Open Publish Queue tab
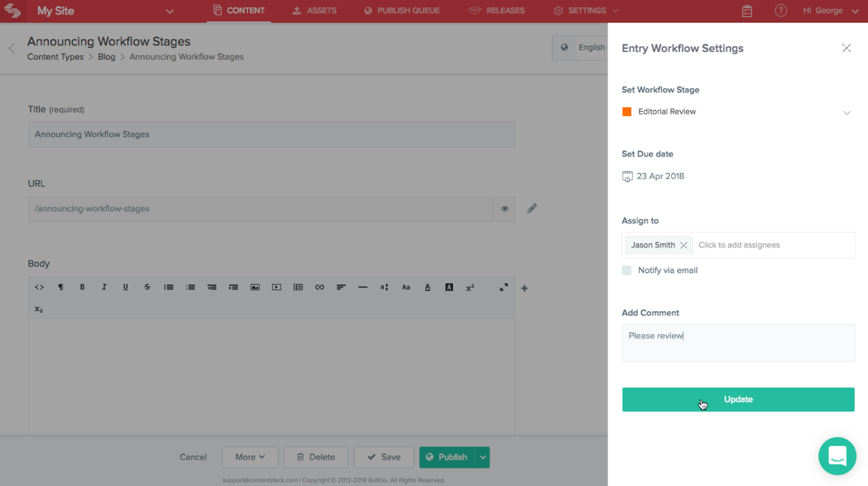Image resolution: width=868 pixels, height=486 pixels. 401,11
